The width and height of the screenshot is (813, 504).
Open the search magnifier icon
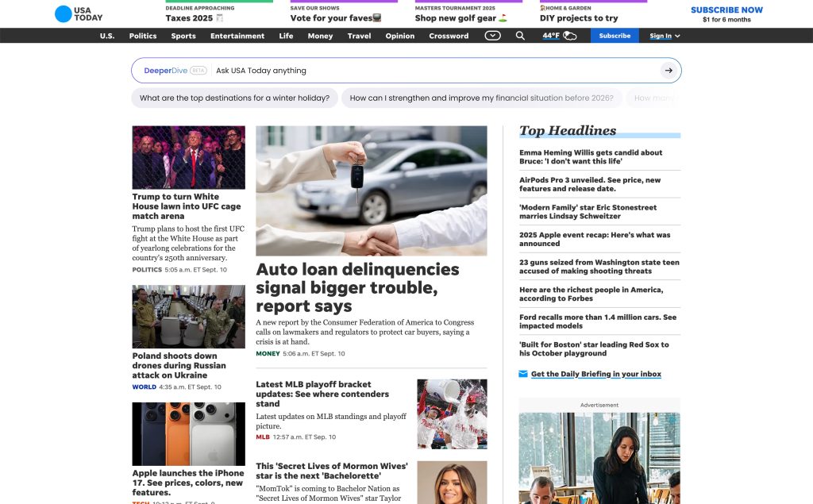coord(520,36)
